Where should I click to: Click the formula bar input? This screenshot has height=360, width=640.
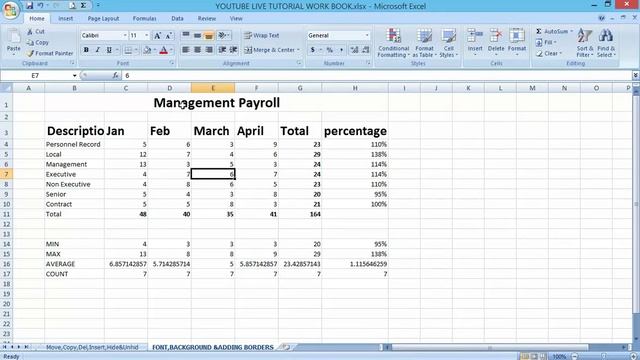pos(378,76)
